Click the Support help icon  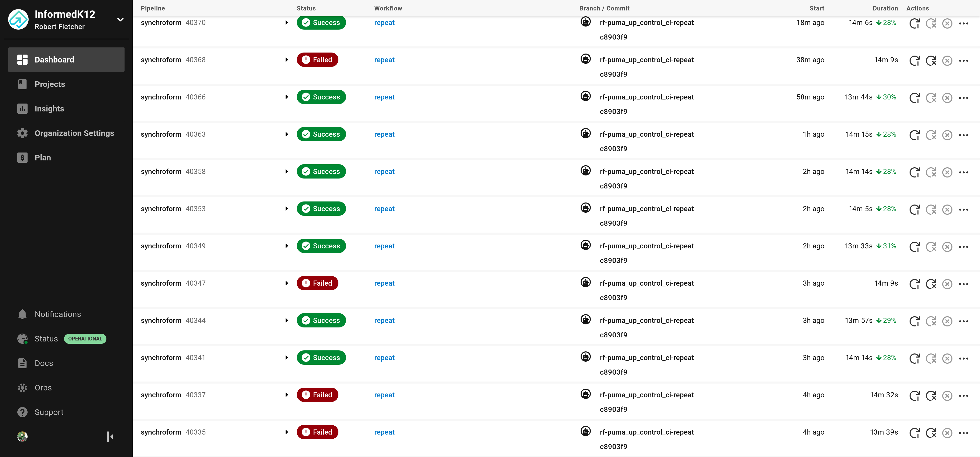(x=22, y=412)
